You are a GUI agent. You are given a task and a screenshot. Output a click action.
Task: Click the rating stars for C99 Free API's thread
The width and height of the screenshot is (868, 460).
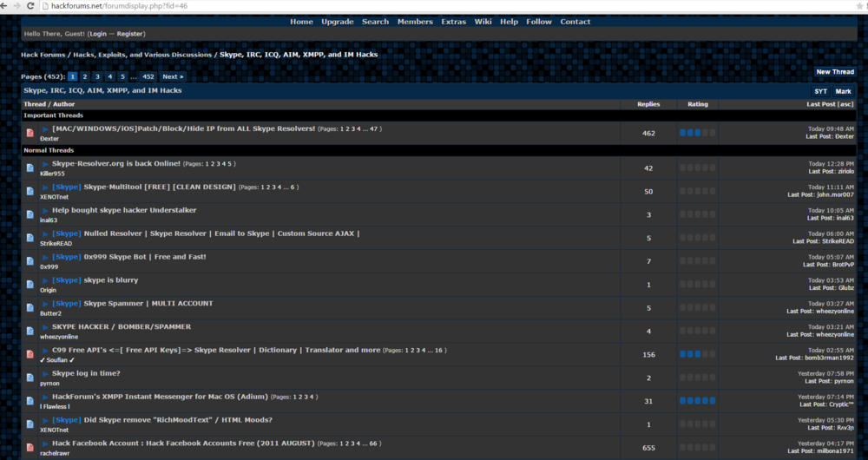(x=698, y=354)
